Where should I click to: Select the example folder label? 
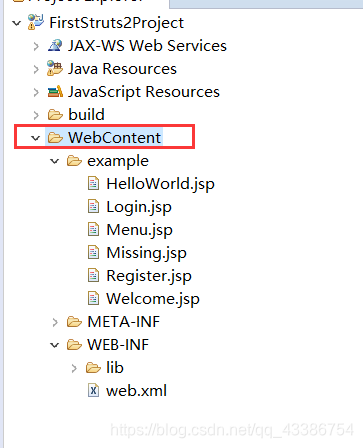click(118, 161)
